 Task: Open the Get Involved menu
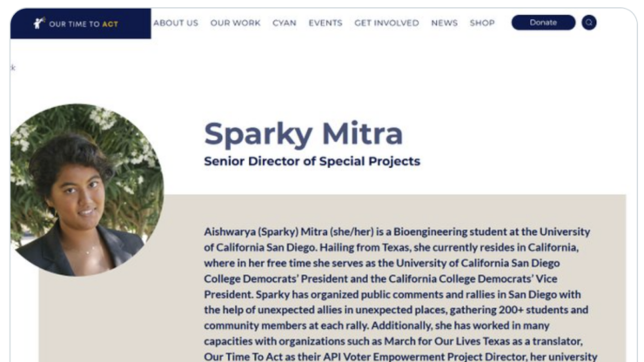386,23
